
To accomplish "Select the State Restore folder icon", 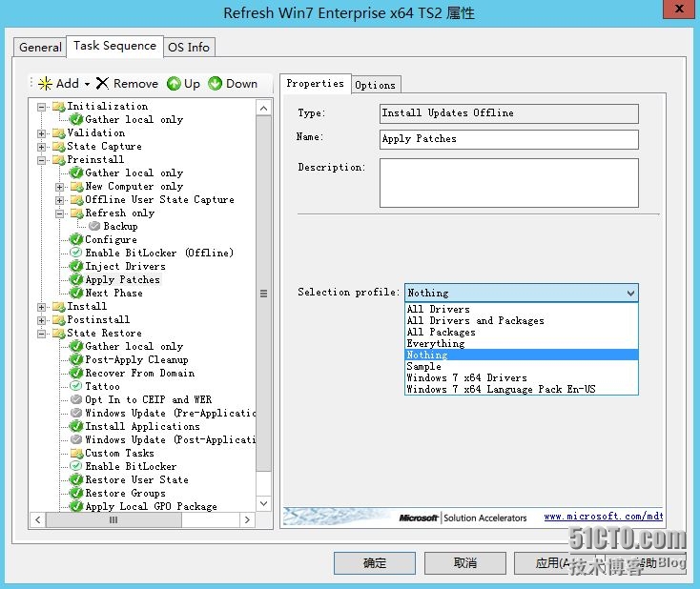I will (58, 334).
